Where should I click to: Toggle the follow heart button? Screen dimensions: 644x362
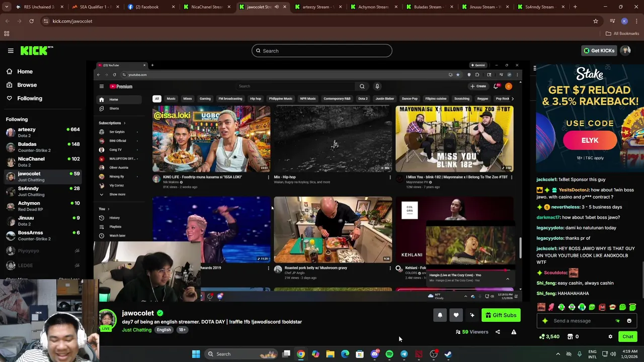pyautogui.click(x=456, y=315)
